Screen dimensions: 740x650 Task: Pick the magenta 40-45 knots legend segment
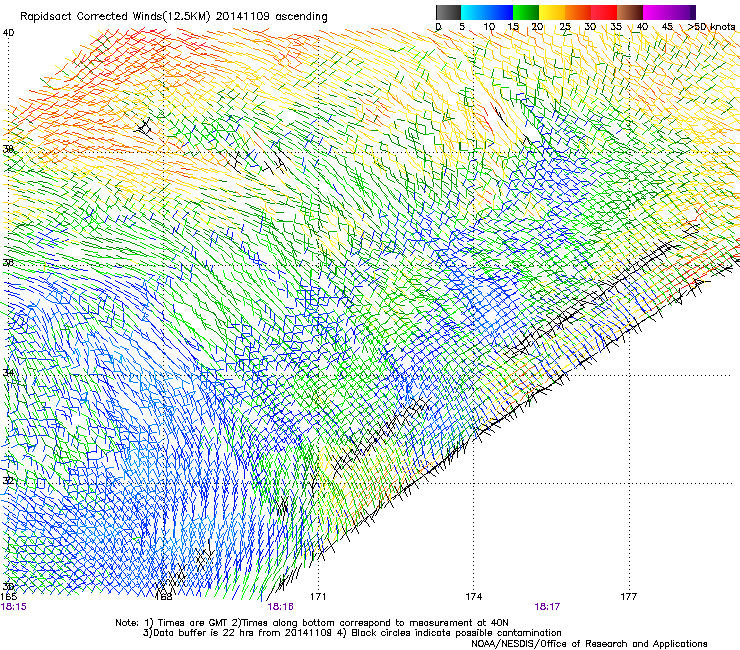pyautogui.click(x=656, y=12)
